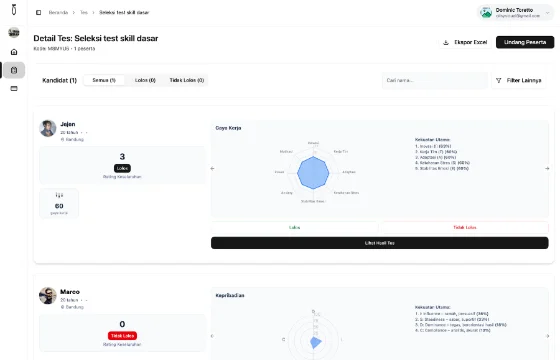Navigate to Tes breadcrumb

pos(84,12)
